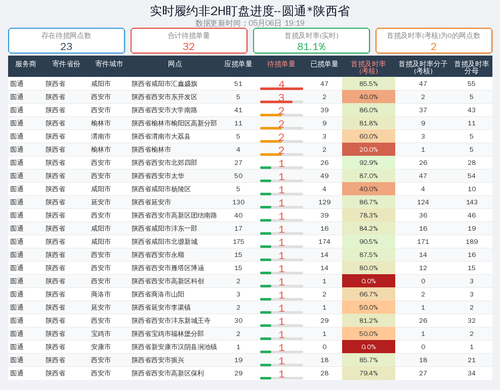Image resolution: width=500 pixels, height=390 pixels.
Task: Select the 陕西省咸阳市北塬新城 outlet name
Action: (x=164, y=242)
